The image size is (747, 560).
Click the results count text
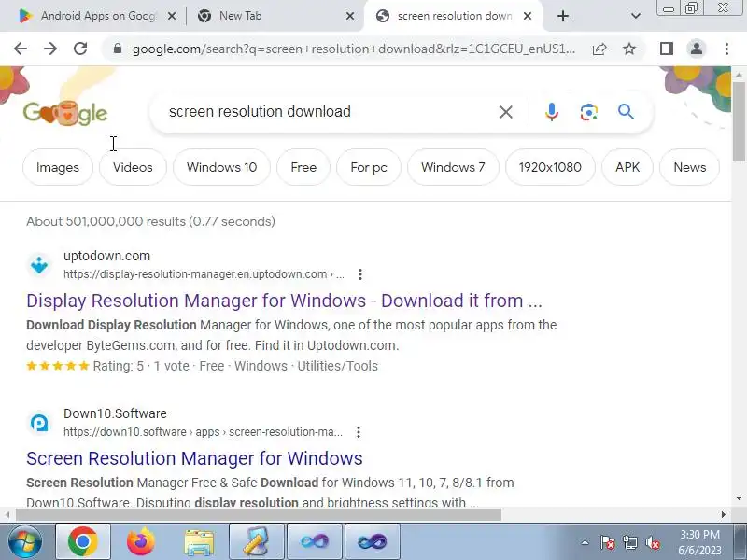pos(150,221)
